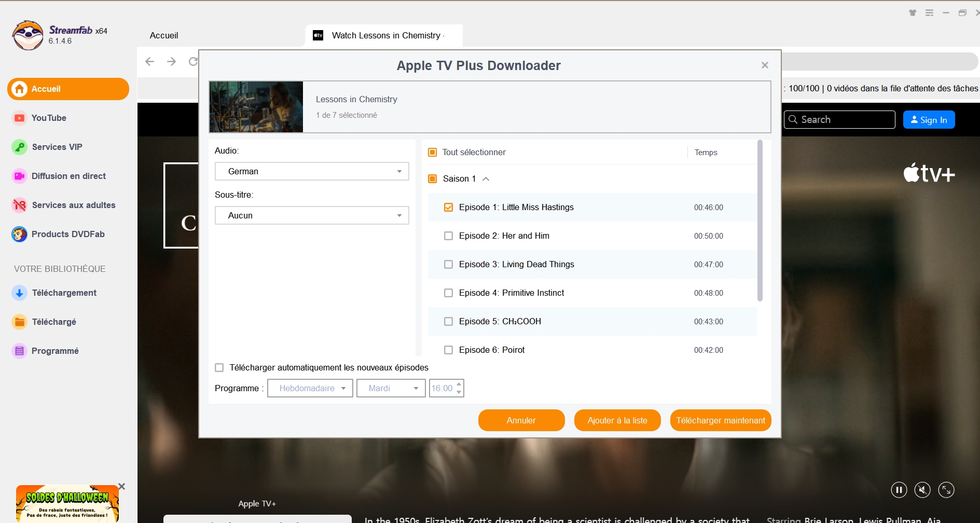Click the 00:50:00 duration of Episode 2

coord(708,236)
